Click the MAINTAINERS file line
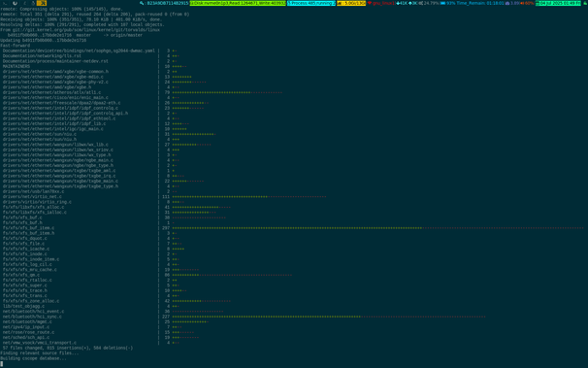 tap(94, 66)
